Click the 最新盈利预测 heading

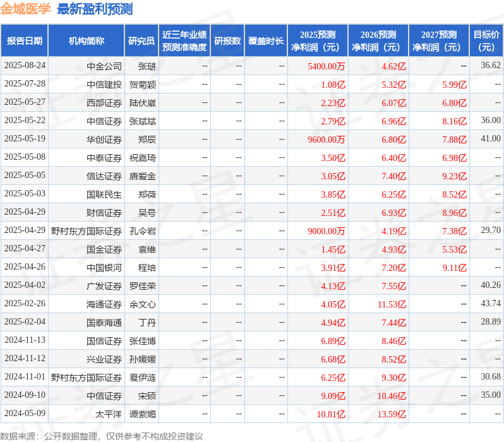tap(95, 9)
